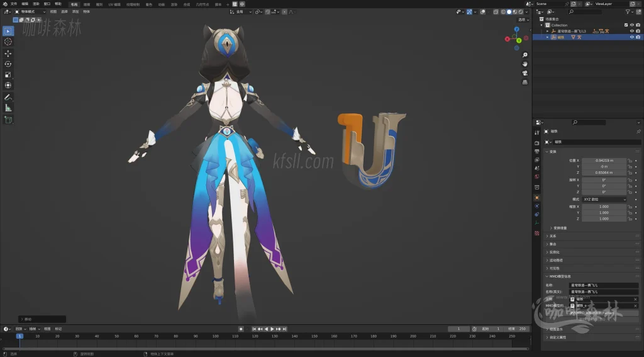Activate the Scale tool
The image size is (644, 357).
[8, 74]
